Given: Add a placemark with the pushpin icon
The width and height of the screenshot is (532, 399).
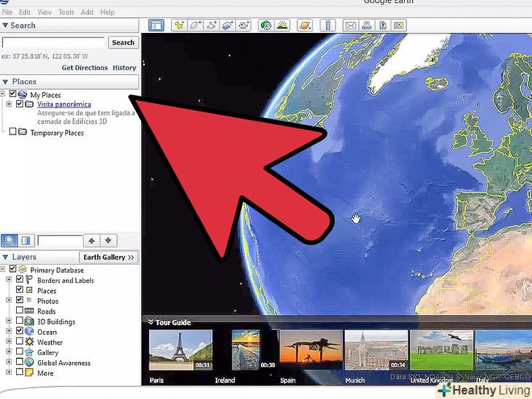Looking at the screenshot, I should (x=179, y=26).
